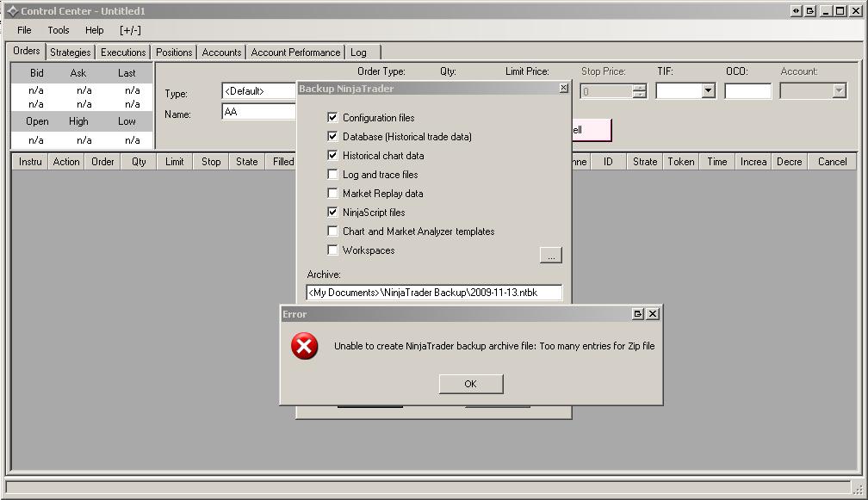
Task: Open the Account dropdown
Action: point(840,90)
